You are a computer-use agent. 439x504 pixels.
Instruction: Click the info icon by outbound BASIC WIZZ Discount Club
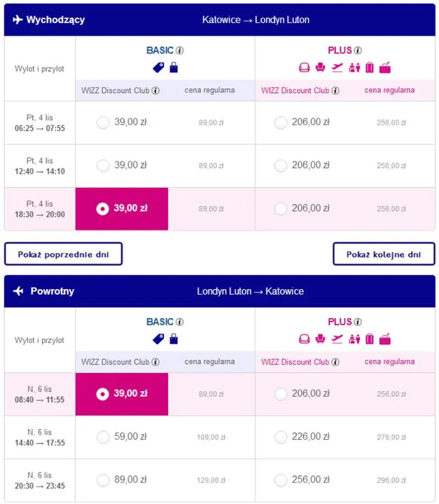tap(155, 91)
